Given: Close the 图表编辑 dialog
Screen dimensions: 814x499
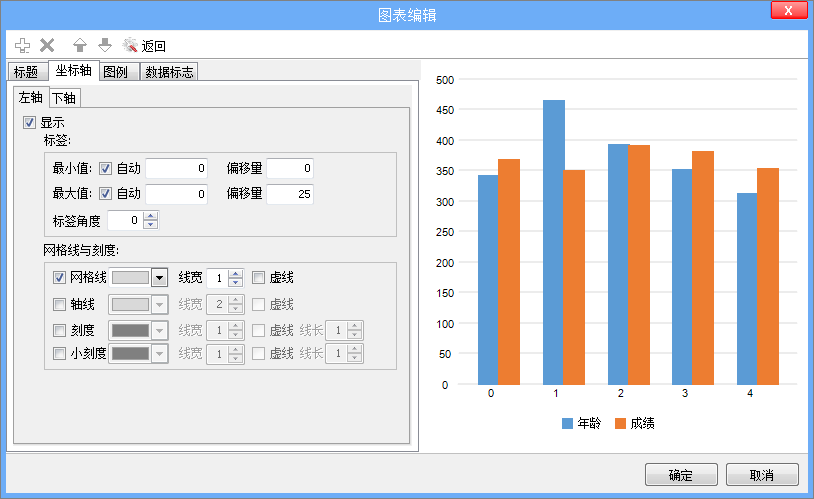Looking at the screenshot, I should pyautogui.click(x=789, y=10).
